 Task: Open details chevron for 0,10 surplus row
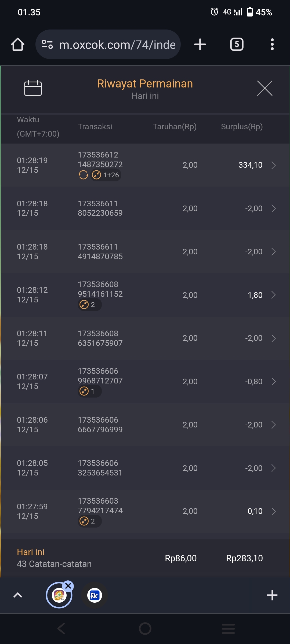[x=273, y=511]
